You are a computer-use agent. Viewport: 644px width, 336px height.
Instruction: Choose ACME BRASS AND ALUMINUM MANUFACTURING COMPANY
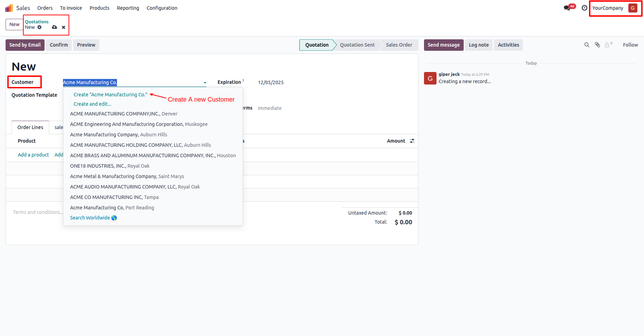click(x=153, y=155)
